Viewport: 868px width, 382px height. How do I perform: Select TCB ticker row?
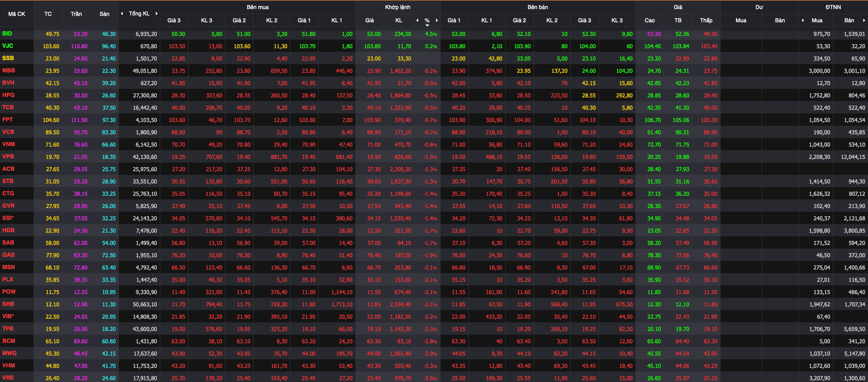coord(8,107)
